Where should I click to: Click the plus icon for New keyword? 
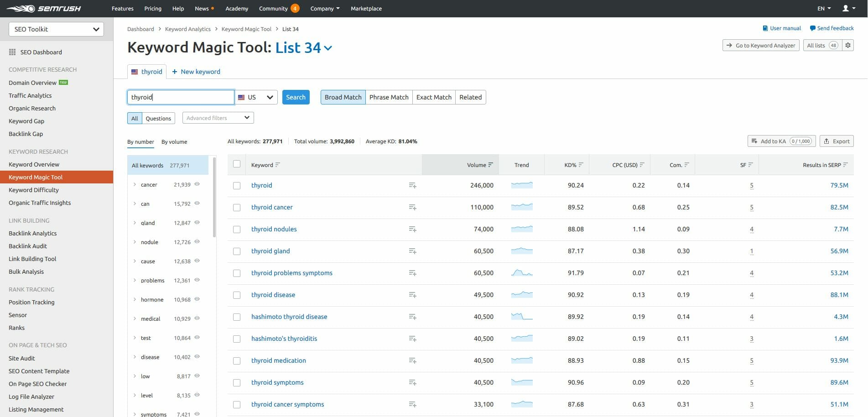174,72
